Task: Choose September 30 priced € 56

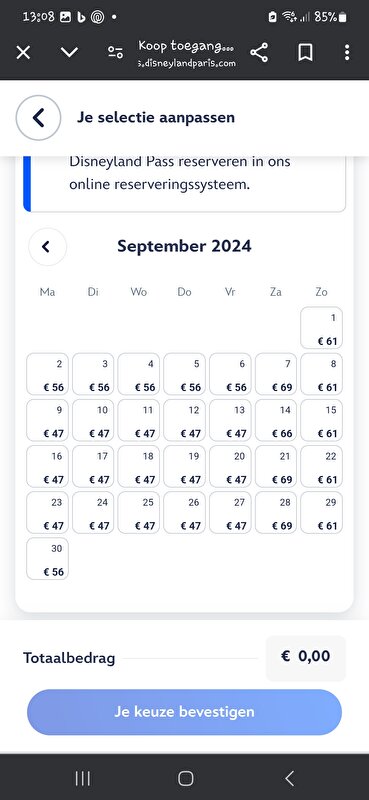Action: (x=47, y=559)
